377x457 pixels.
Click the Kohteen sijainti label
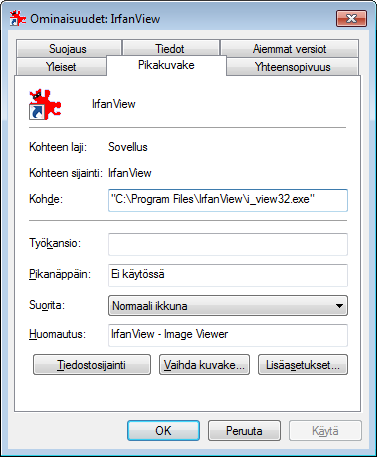click(x=66, y=173)
